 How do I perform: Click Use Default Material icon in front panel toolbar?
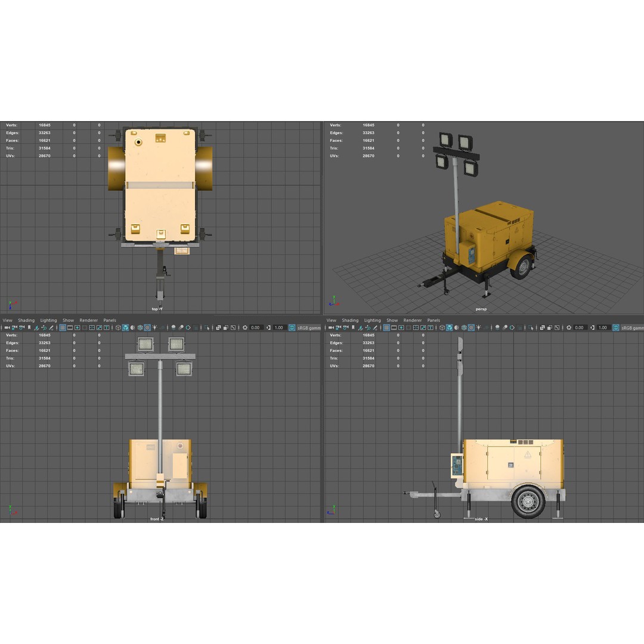click(x=132, y=327)
